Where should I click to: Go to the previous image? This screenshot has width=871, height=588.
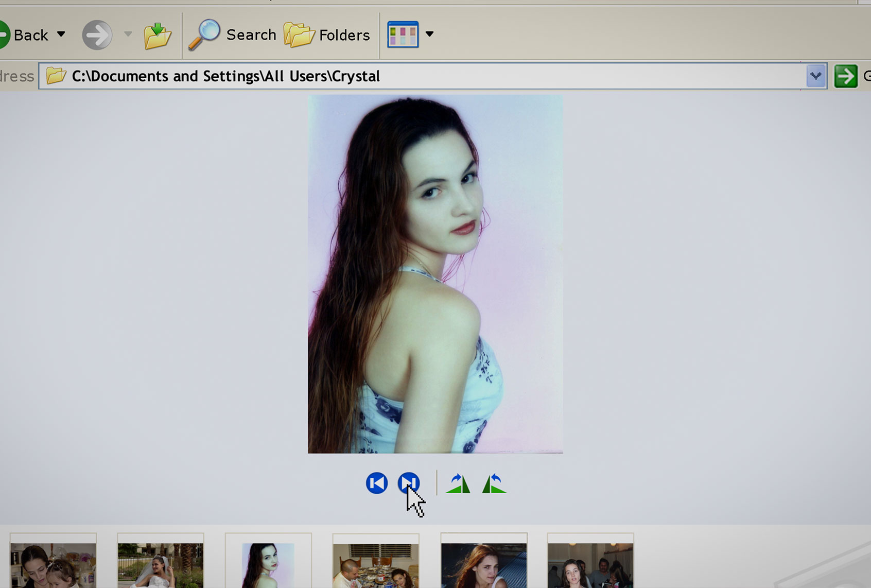[x=377, y=483]
